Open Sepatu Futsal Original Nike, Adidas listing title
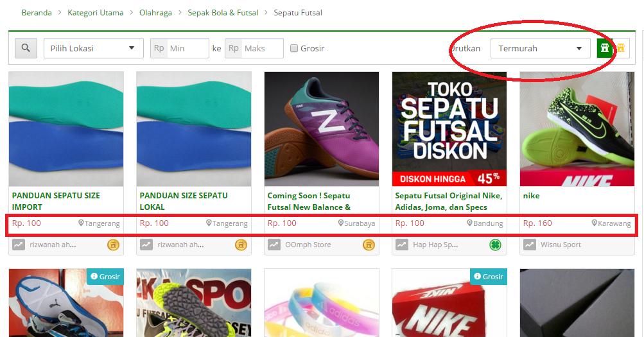 pyautogui.click(x=449, y=201)
